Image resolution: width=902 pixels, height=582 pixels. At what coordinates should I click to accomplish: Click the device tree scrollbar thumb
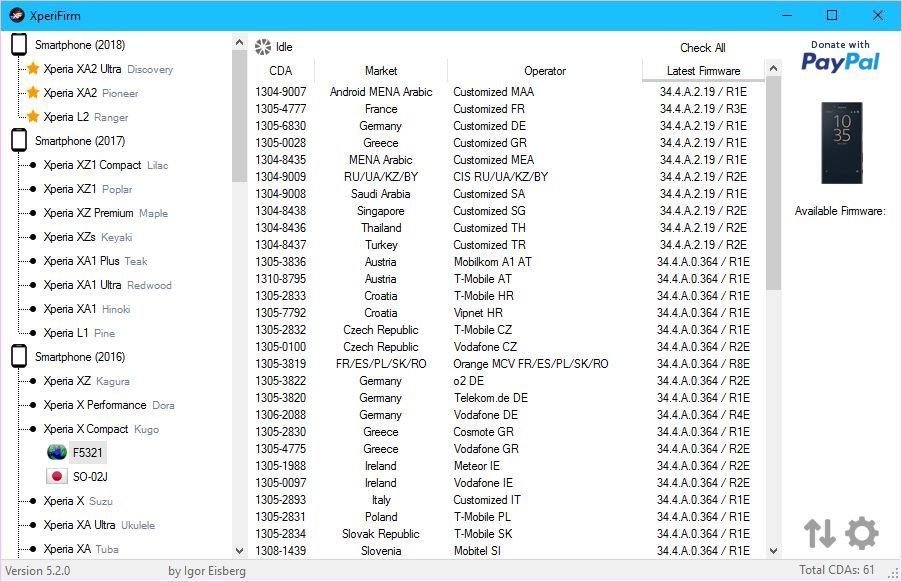(239, 116)
